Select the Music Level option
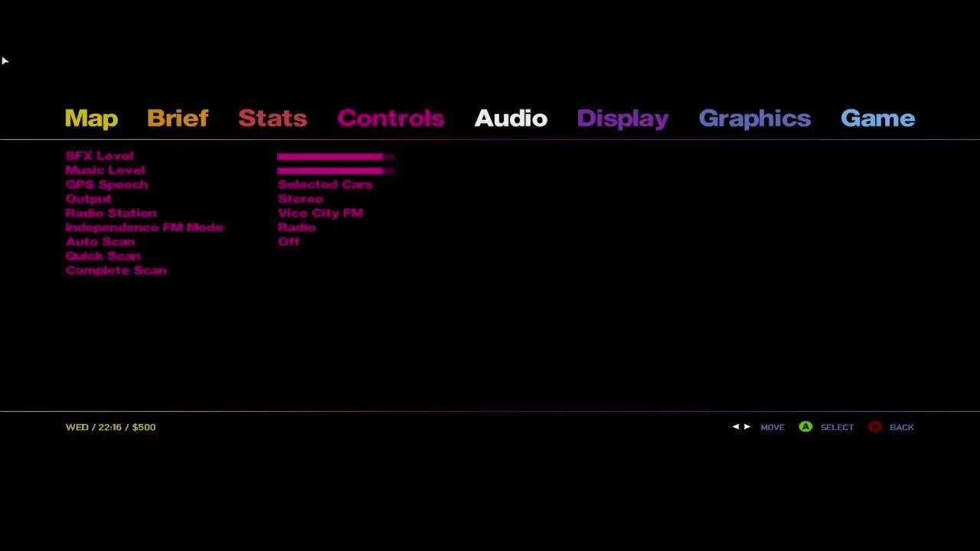 (x=105, y=170)
